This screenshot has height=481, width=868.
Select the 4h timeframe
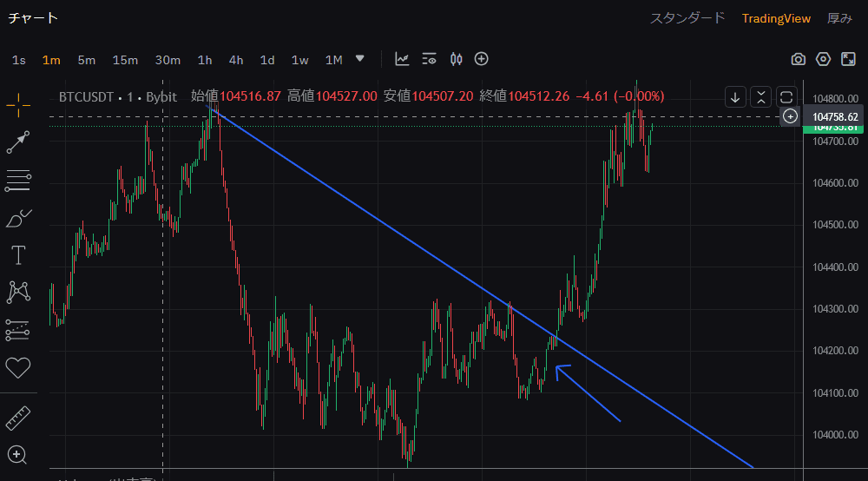point(236,60)
